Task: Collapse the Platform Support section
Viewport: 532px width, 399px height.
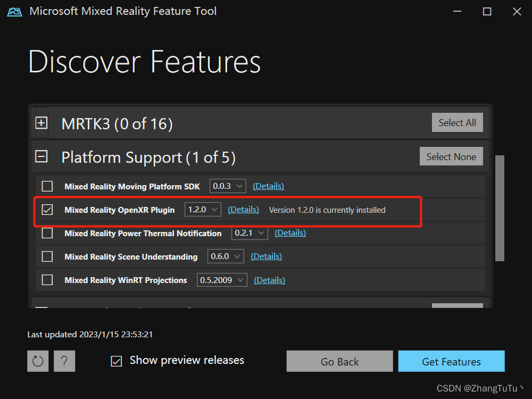Action: [41, 156]
